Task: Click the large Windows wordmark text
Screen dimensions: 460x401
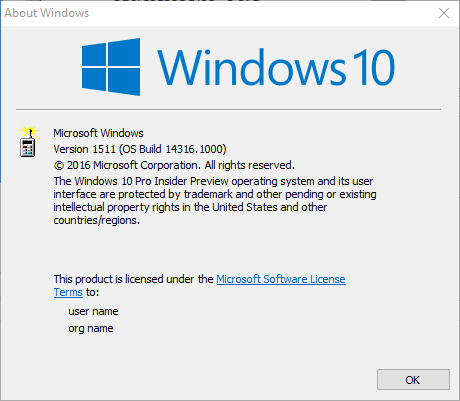Action: coord(252,67)
